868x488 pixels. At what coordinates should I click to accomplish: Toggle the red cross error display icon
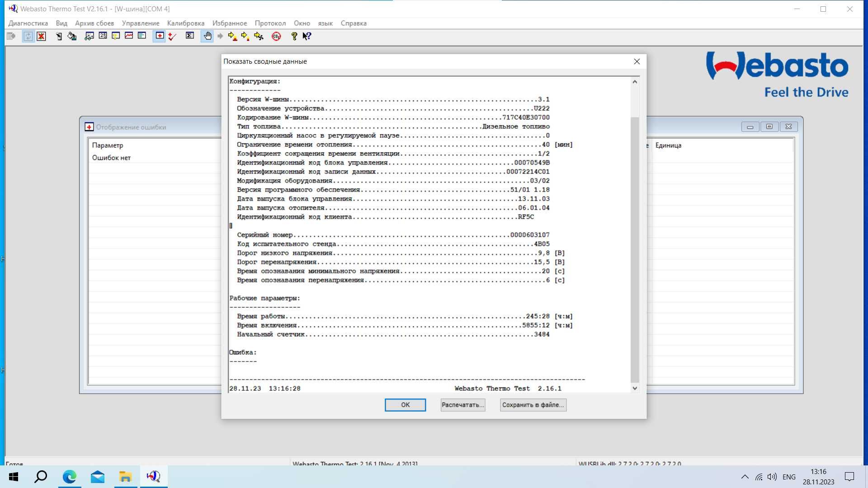pyautogui.click(x=160, y=36)
